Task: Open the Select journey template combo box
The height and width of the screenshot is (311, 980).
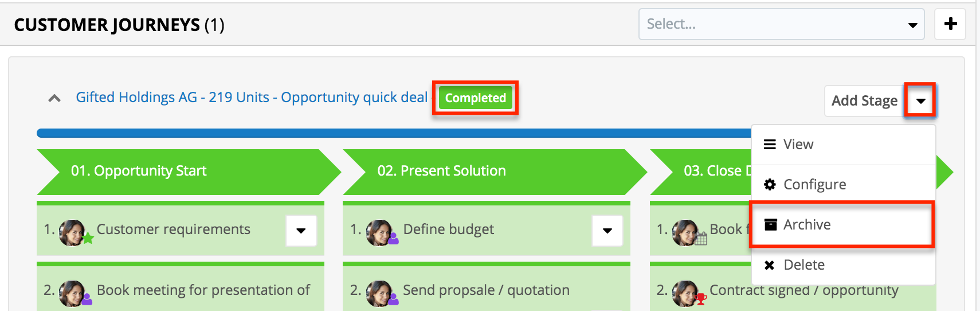Action: tap(781, 24)
